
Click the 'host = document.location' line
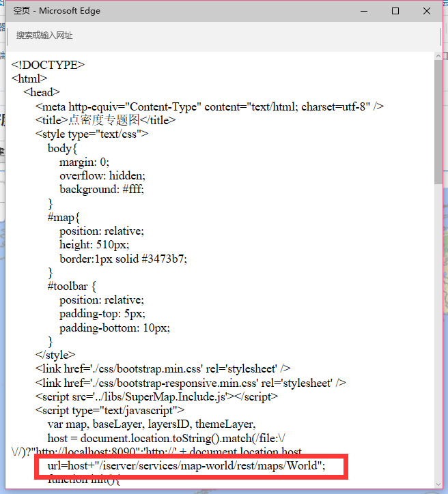coord(167,438)
